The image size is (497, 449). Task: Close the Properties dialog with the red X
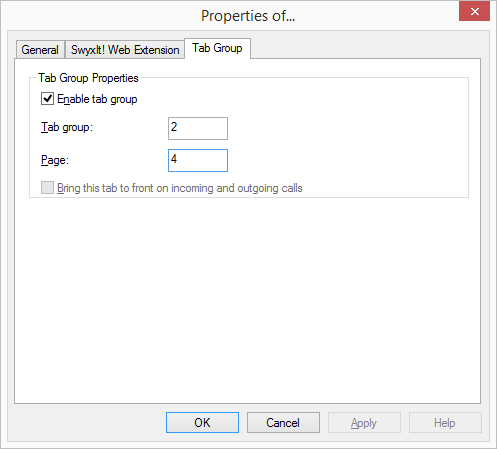point(474,12)
